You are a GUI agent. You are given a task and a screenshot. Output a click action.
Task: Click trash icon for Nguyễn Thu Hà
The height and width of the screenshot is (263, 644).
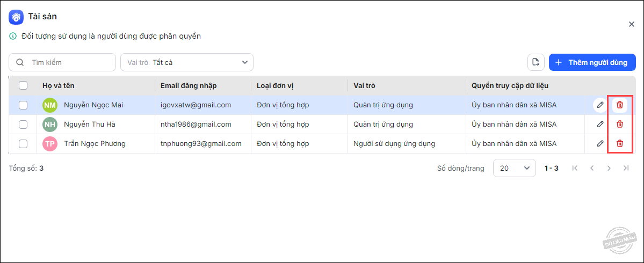(620, 124)
